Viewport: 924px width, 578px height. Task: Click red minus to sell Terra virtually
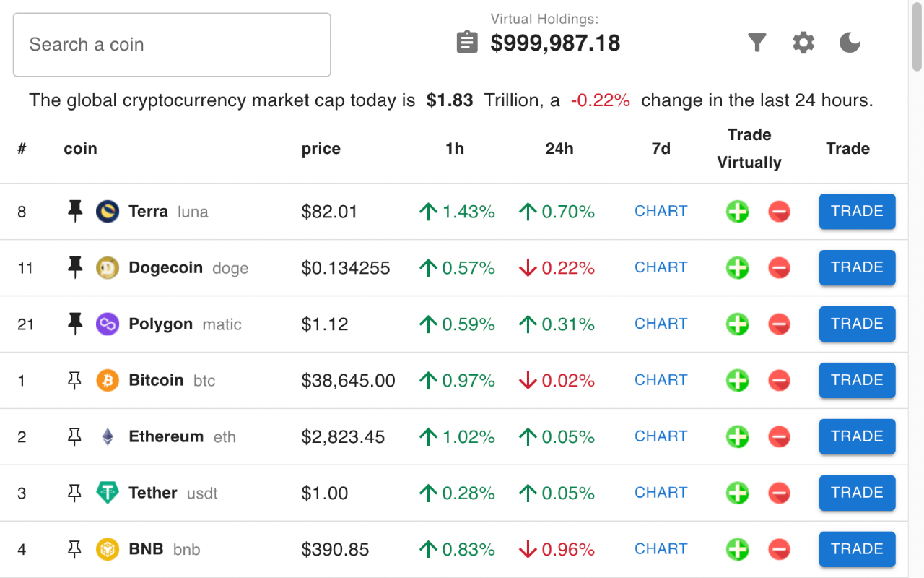click(779, 212)
